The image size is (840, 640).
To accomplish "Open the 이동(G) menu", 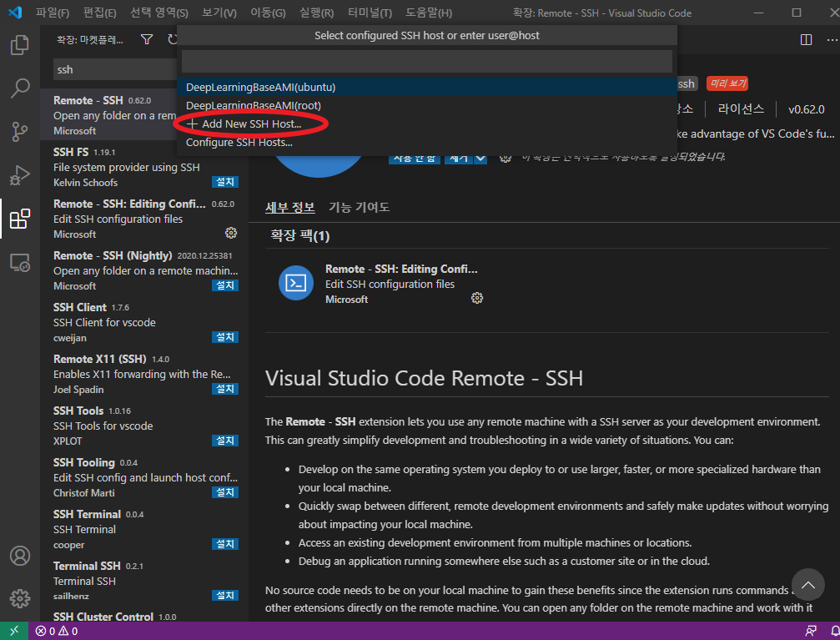I will 268,13.
